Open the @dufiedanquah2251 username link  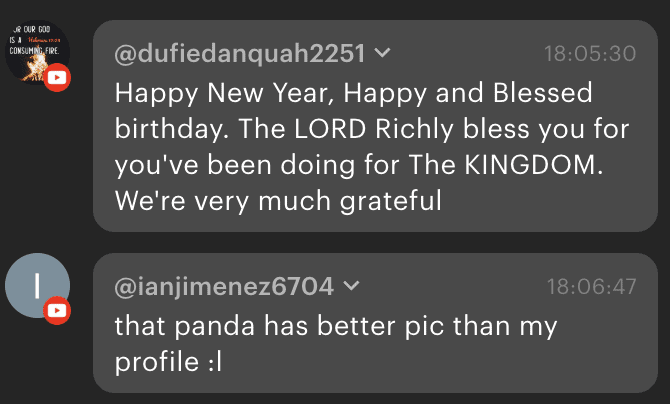tap(240, 53)
